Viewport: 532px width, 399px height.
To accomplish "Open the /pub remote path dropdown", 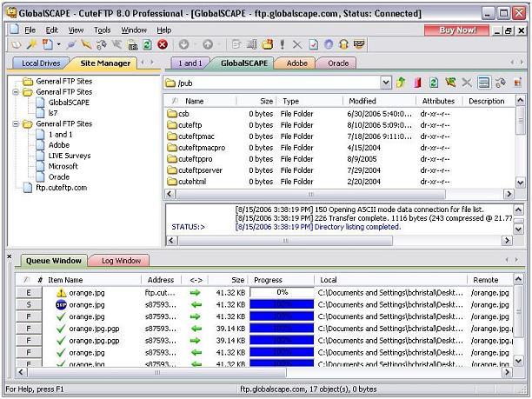I will pyautogui.click(x=385, y=83).
